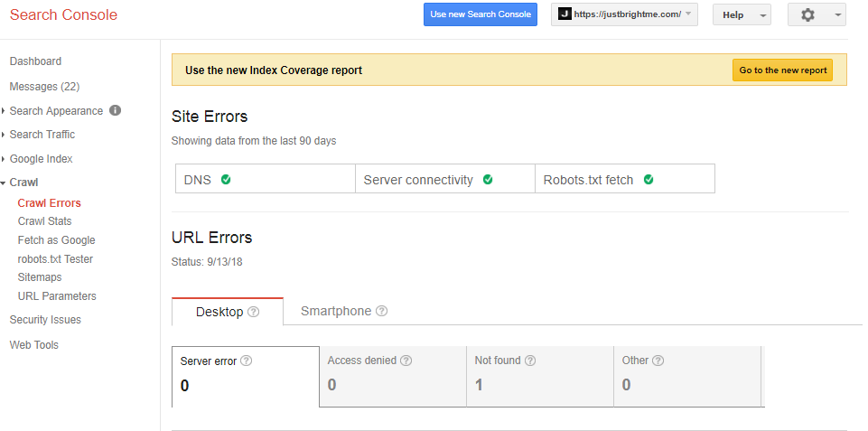Click the Not found help icon

click(x=530, y=361)
